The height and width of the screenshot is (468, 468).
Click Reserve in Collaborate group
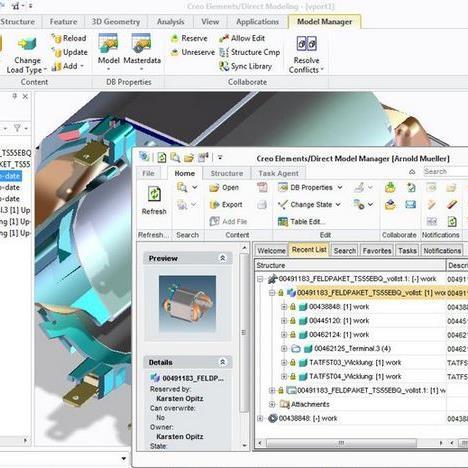click(x=189, y=38)
